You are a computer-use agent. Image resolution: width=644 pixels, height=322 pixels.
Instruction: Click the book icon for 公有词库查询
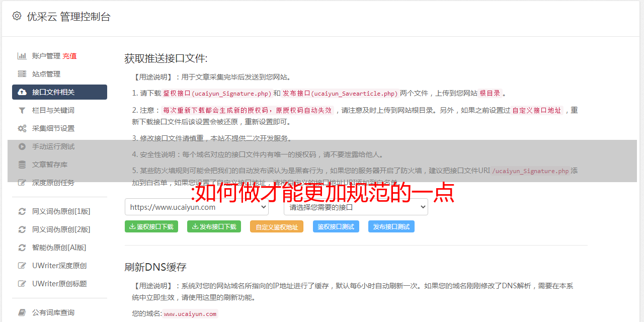(22, 312)
